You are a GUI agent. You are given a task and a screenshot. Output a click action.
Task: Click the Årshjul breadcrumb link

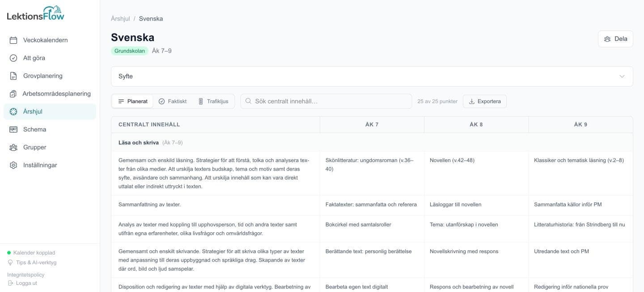120,19
